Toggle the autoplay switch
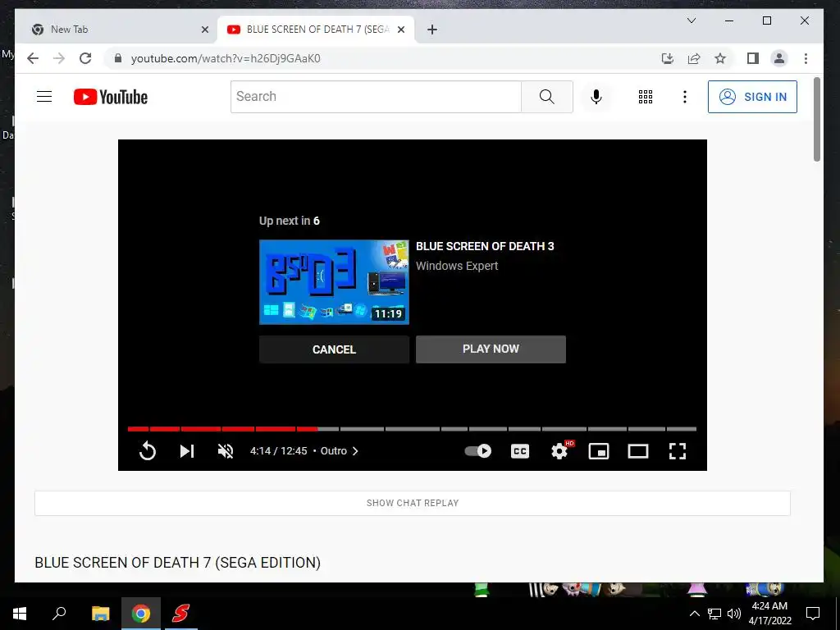 click(478, 451)
